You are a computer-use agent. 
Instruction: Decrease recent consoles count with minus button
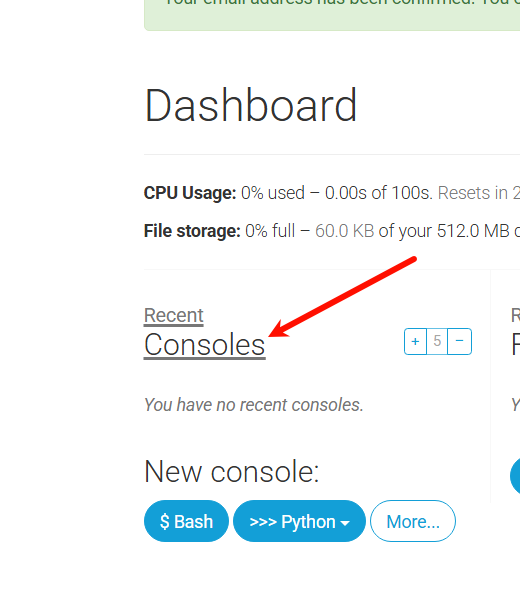pos(460,341)
